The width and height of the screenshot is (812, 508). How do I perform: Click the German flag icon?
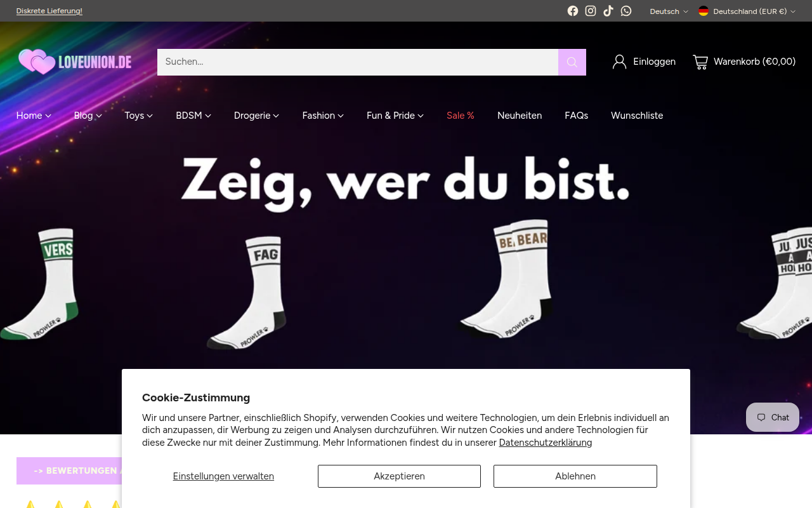click(704, 11)
